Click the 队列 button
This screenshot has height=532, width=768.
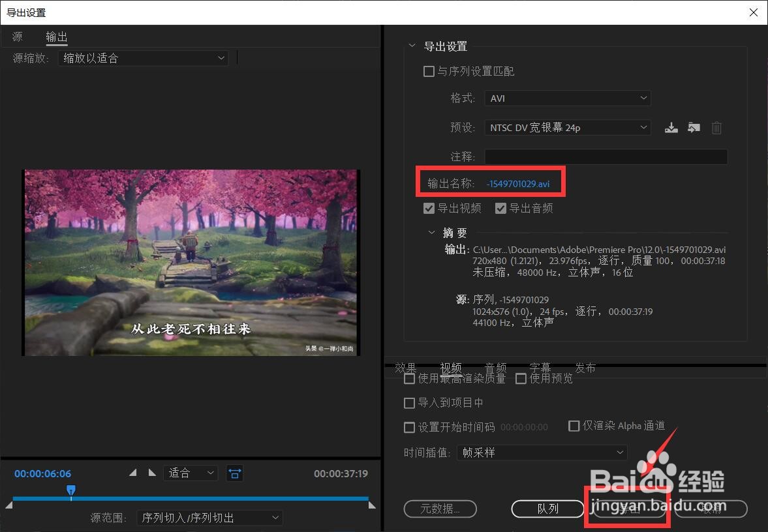tap(547, 509)
